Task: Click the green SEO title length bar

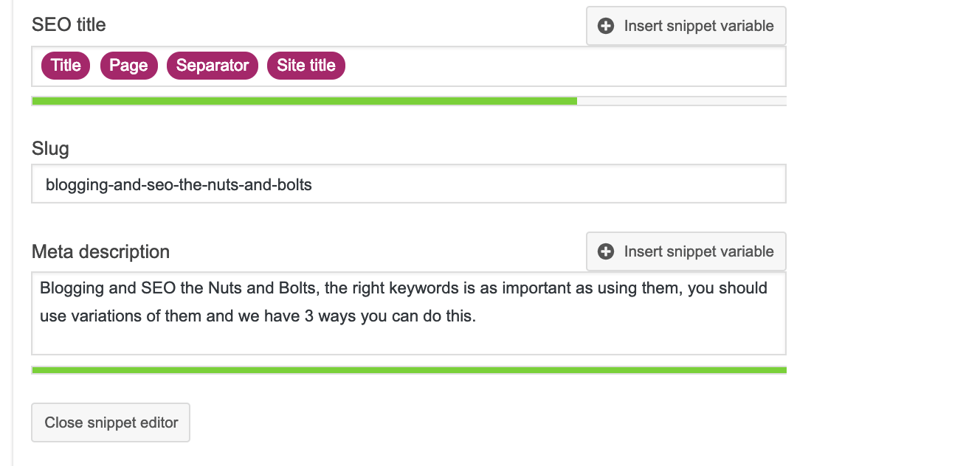Action: [x=304, y=101]
